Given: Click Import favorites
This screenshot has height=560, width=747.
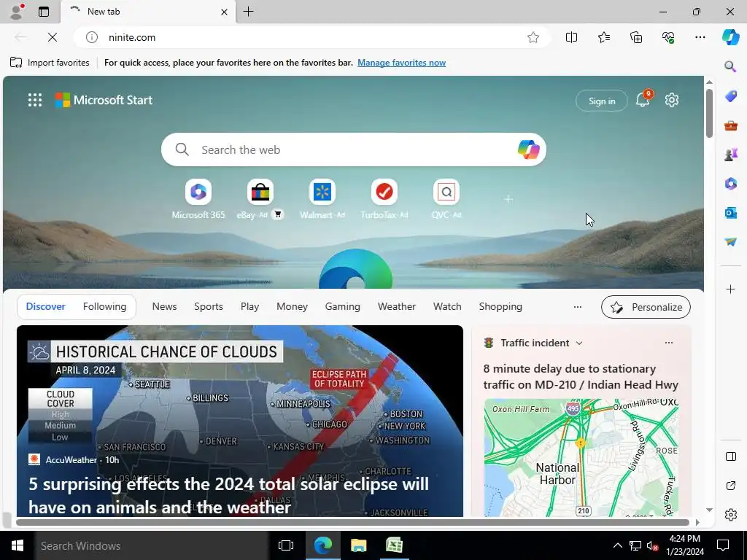Looking at the screenshot, I should (x=50, y=63).
